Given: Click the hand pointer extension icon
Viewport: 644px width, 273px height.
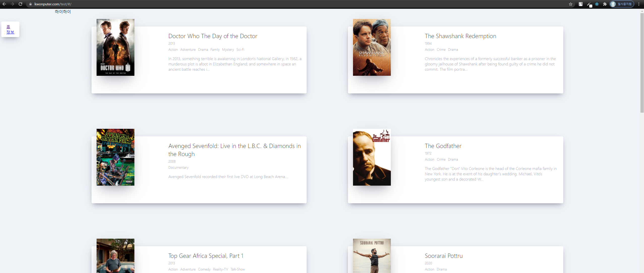Looking at the screenshot, I should (580, 4).
